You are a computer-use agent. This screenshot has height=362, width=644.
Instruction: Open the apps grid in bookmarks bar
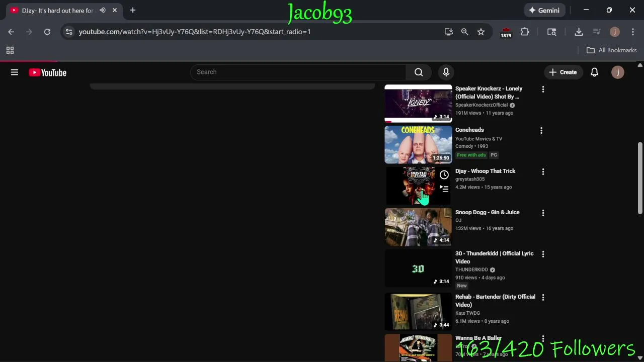(x=10, y=50)
